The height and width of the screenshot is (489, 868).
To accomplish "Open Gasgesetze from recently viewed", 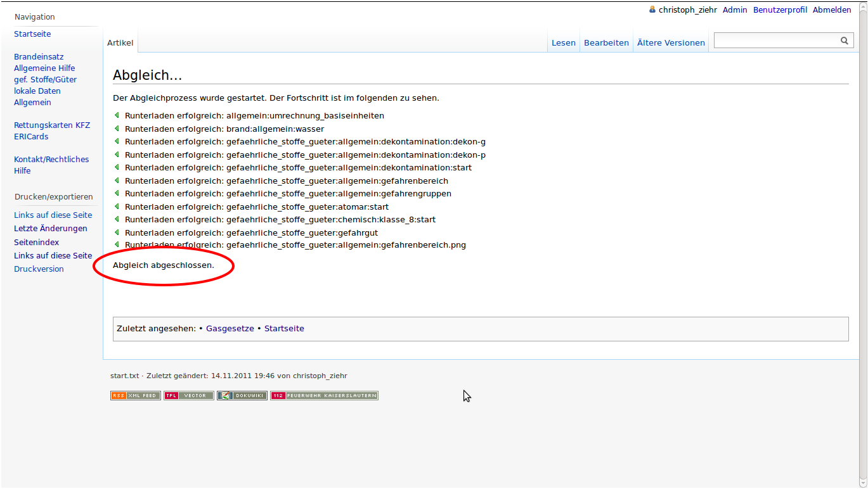I will tap(230, 329).
